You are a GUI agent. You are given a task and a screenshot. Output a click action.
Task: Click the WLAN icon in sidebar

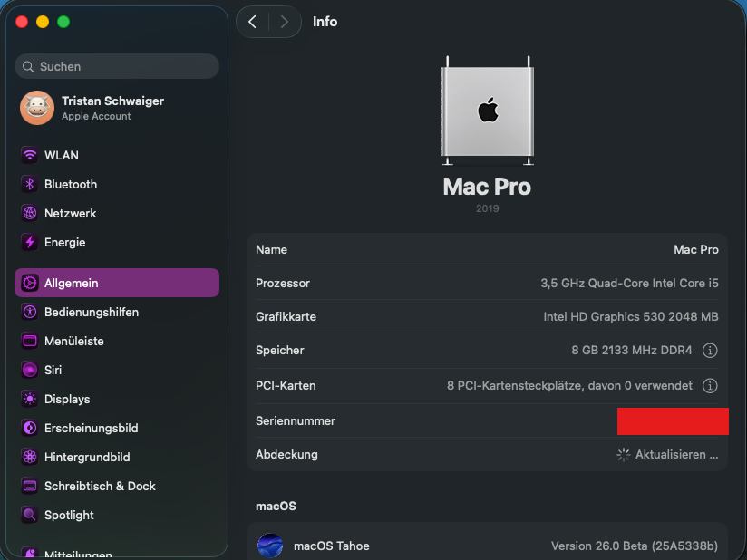pos(30,155)
